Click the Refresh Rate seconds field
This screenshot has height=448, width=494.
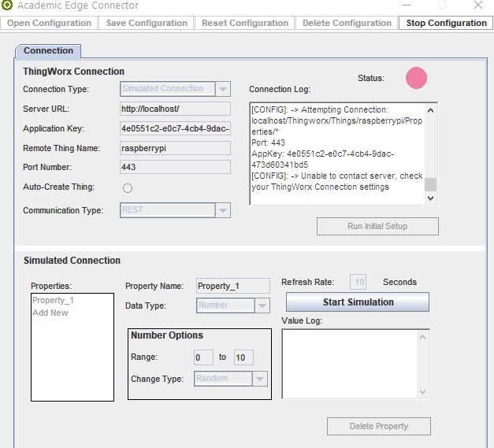coord(358,282)
